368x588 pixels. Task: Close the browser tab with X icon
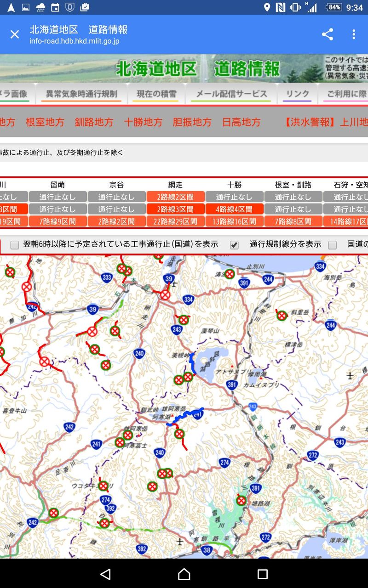[15, 34]
